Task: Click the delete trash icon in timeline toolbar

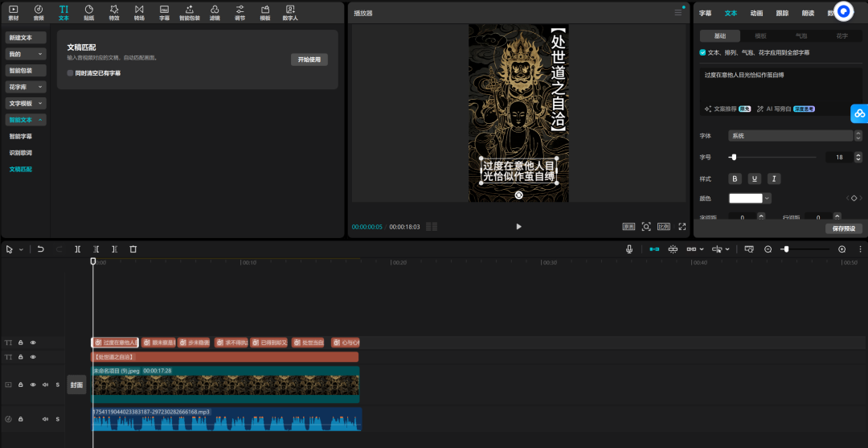Action: (133, 249)
